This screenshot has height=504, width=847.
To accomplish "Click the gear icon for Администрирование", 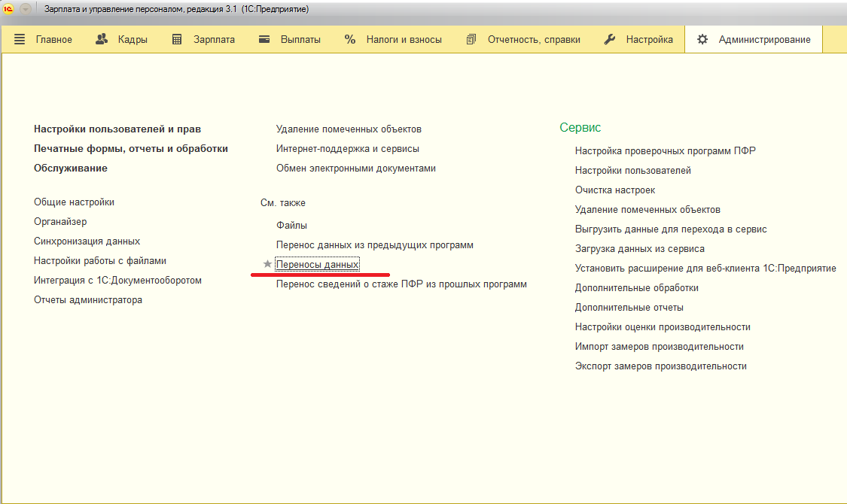I will (702, 39).
